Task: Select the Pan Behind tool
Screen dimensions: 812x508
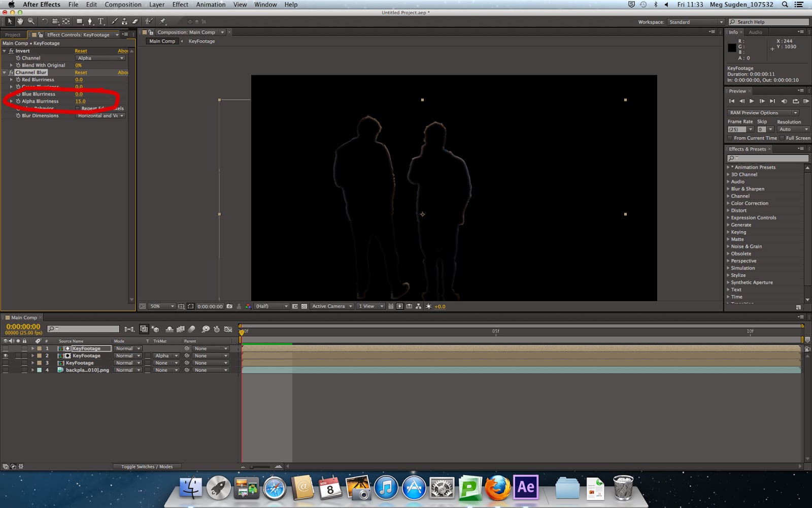Action: pyautogui.click(x=66, y=21)
